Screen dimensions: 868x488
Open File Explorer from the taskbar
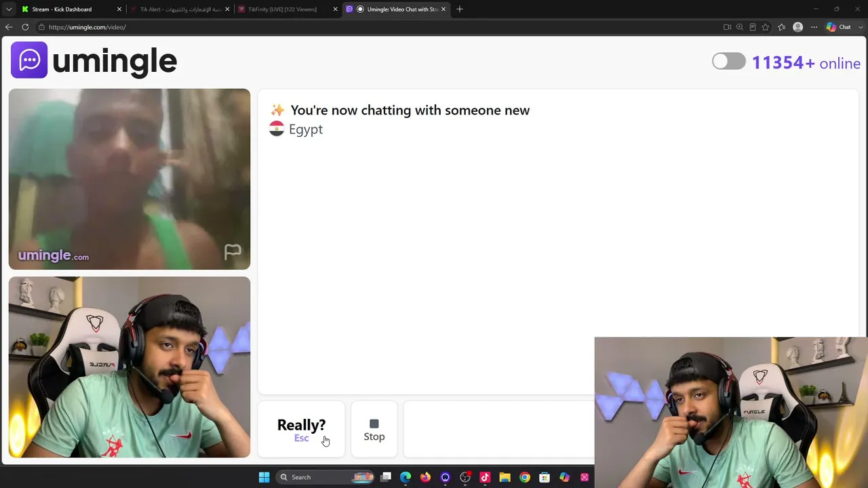505,477
